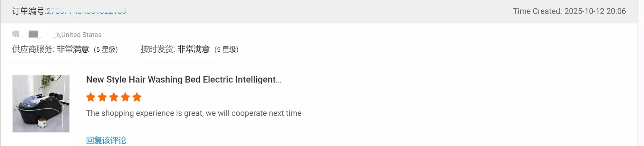This screenshot has height=146, width=644.
Task: Click the third orange rating star
Action: (114, 97)
